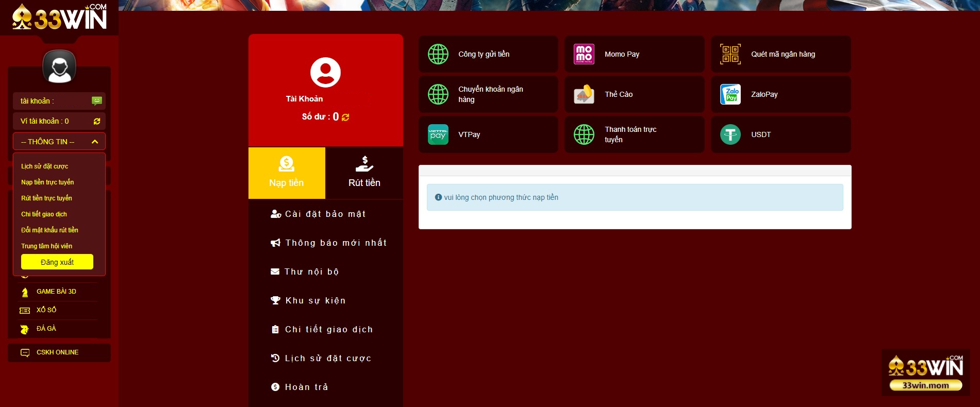This screenshot has width=980, height=407.
Task: Select the Thẻ Cào card icon
Action: (584, 94)
